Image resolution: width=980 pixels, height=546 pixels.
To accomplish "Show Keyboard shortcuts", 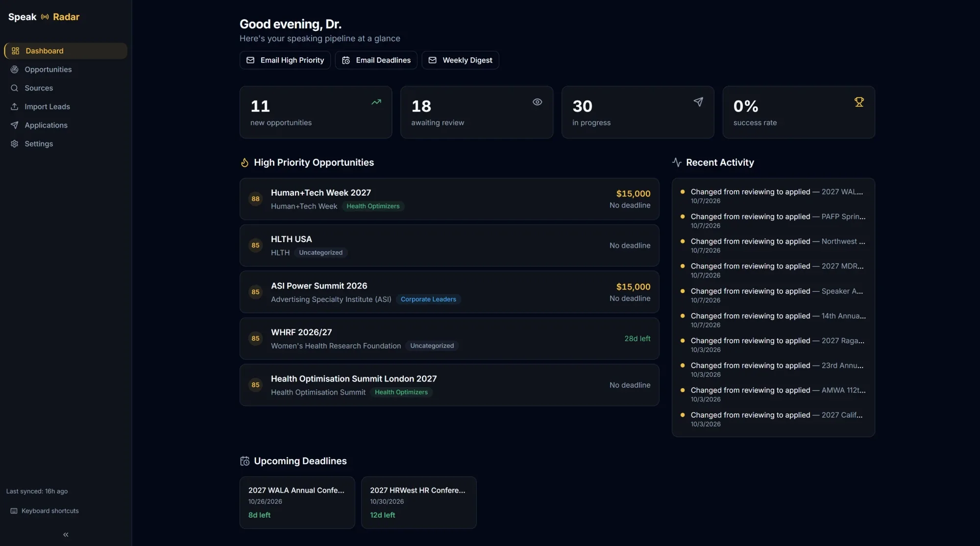I will (45, 511).
